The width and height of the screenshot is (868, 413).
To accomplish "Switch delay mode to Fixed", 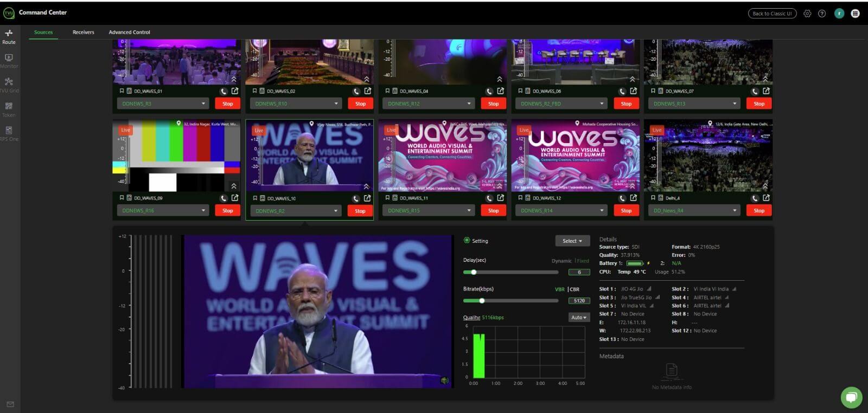I will pos(583,261).
